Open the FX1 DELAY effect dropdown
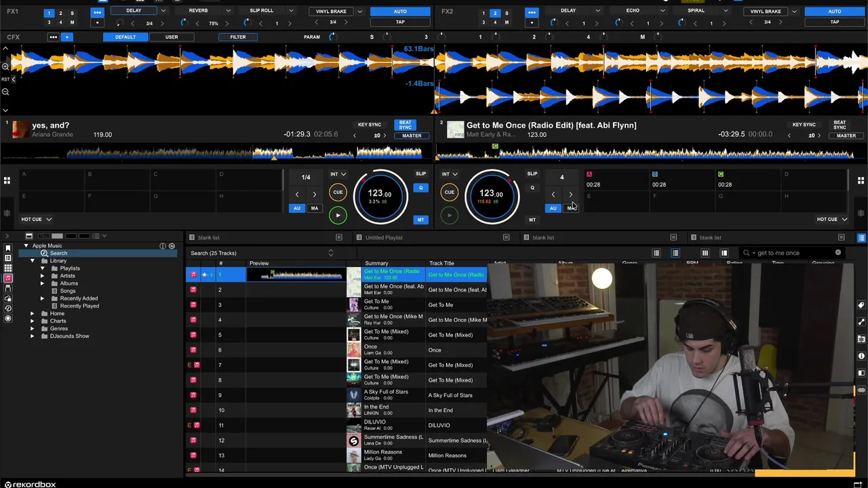This screenshot has height=488, width=868. (163, 11)
